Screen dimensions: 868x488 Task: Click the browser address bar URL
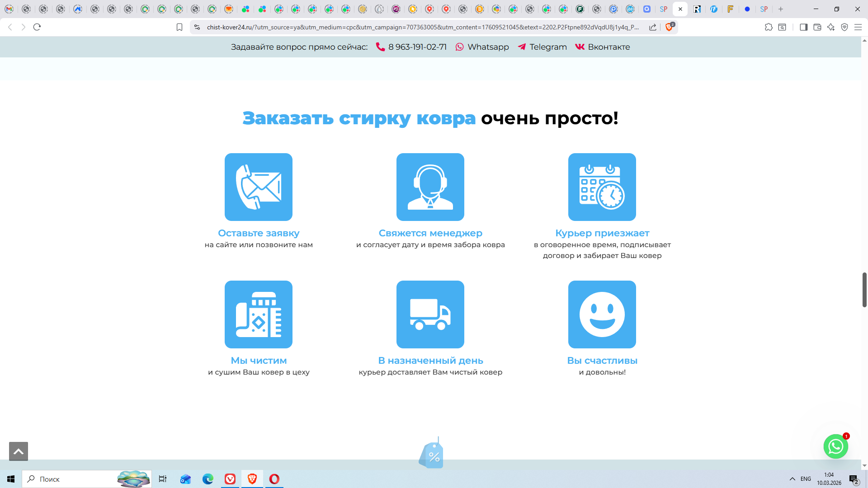(423, 27)
